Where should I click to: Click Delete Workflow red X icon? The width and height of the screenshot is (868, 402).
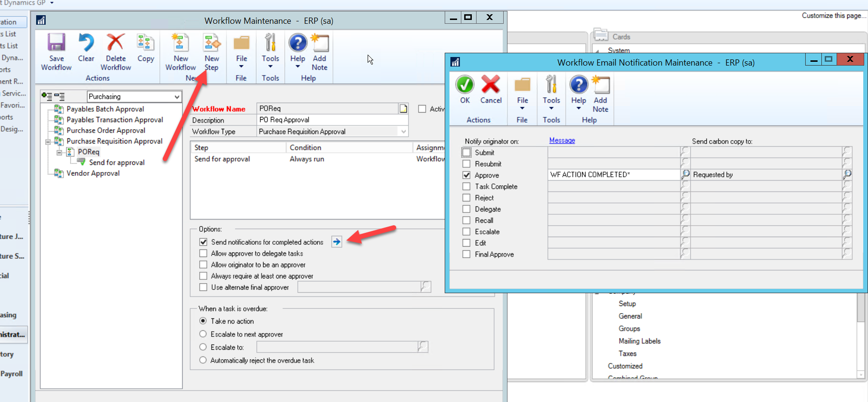116,42
